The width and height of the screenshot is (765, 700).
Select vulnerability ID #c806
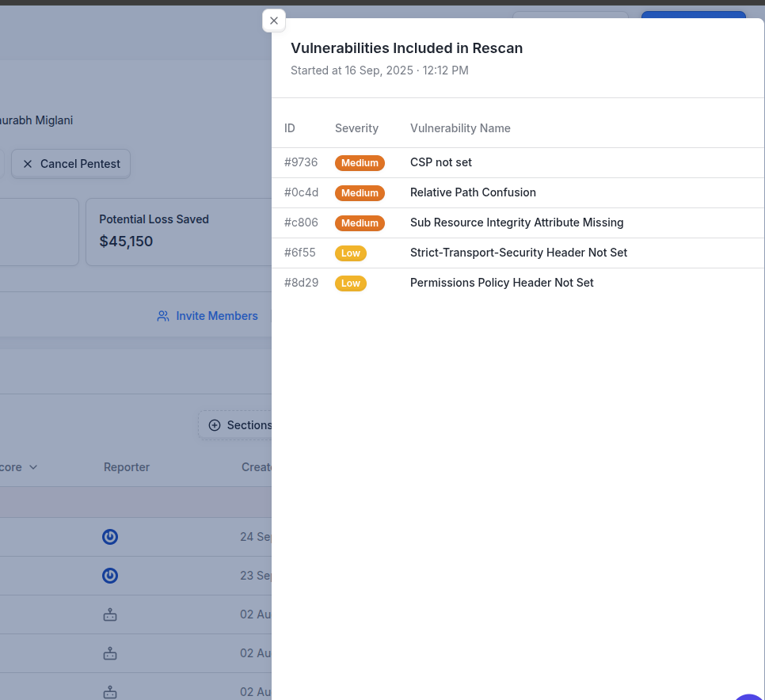coord(301,223)
